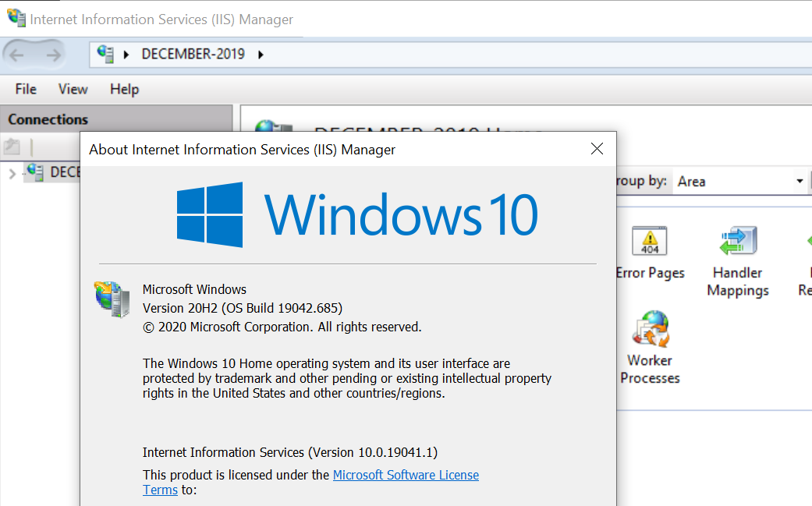Screen dimensions: 812x506
Task: Click the Microsoft Windows label
Action: pos(194,289)
